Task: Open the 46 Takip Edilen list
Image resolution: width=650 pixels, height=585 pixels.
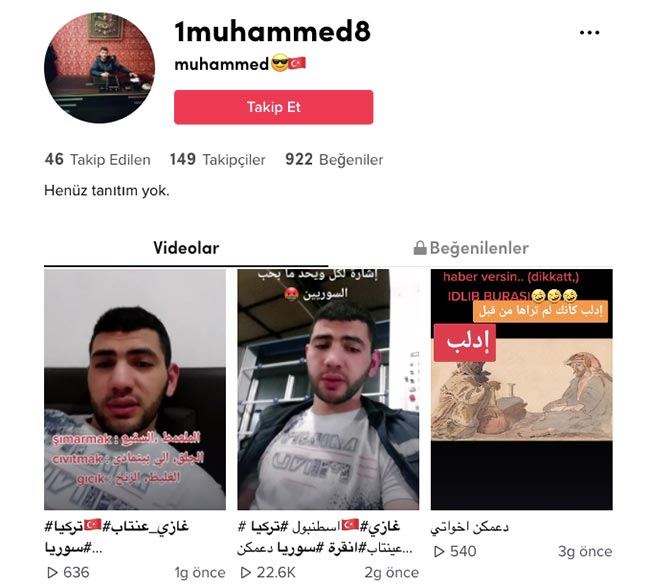Action: 97,160
